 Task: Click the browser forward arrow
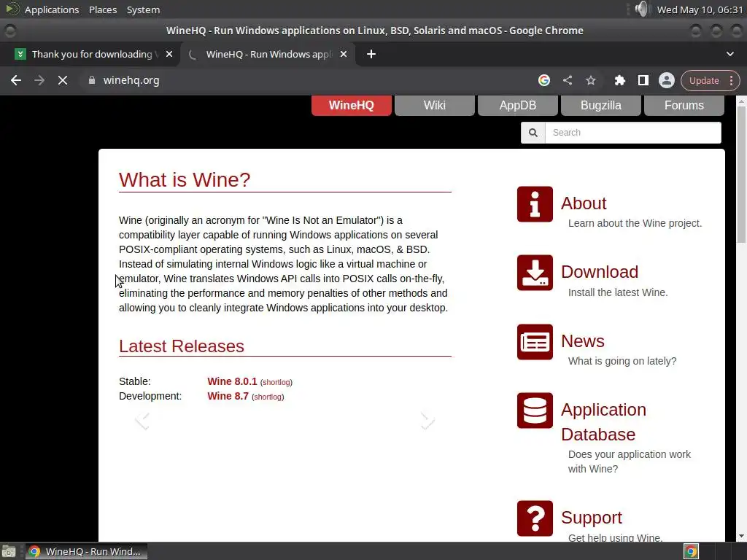point(39,80)
